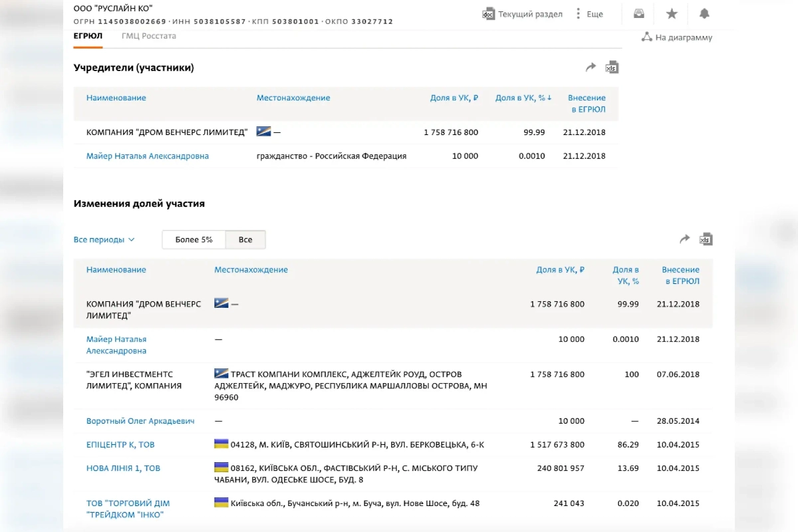Click 'Текущий раздел' document export button
The image size is (798, 532).
522,14
